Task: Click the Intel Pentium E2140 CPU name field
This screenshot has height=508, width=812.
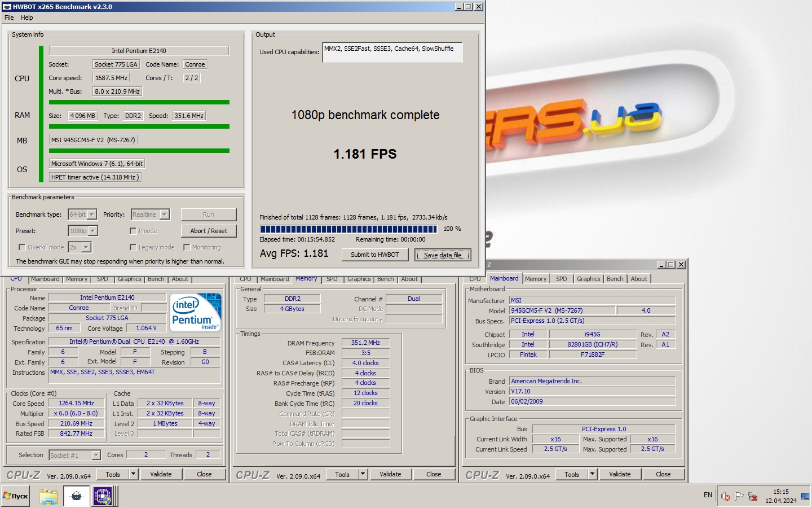Action: point(139,51)
